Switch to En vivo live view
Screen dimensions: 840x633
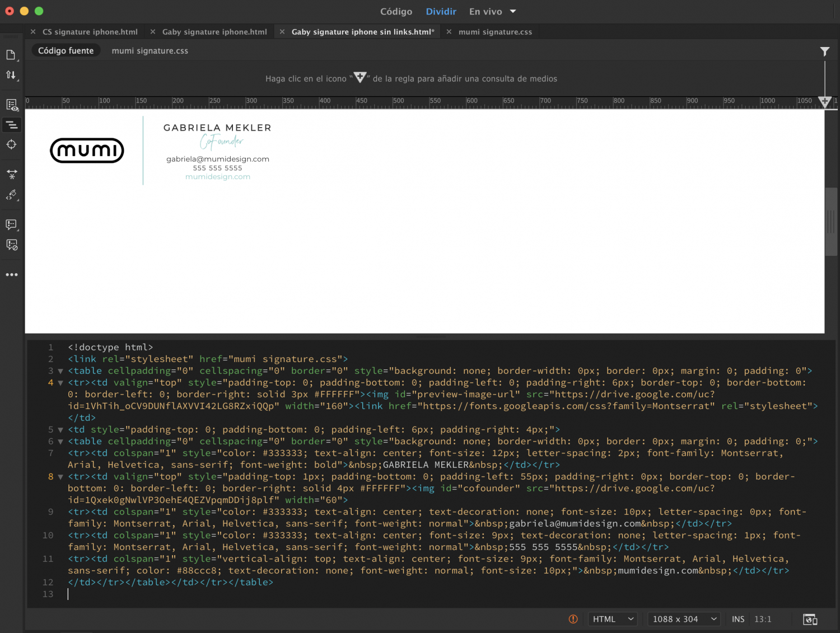click(486, 11)
